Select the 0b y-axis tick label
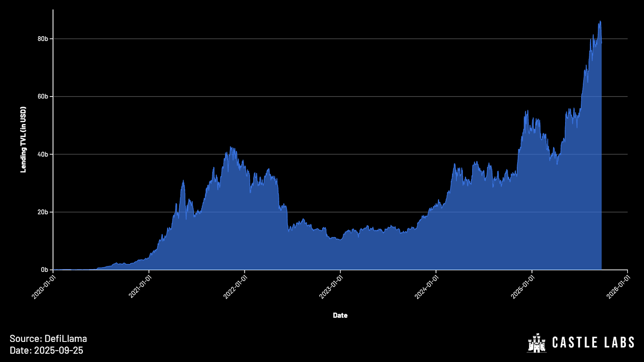This screenshot has height=362, width=644. (44, 270)
